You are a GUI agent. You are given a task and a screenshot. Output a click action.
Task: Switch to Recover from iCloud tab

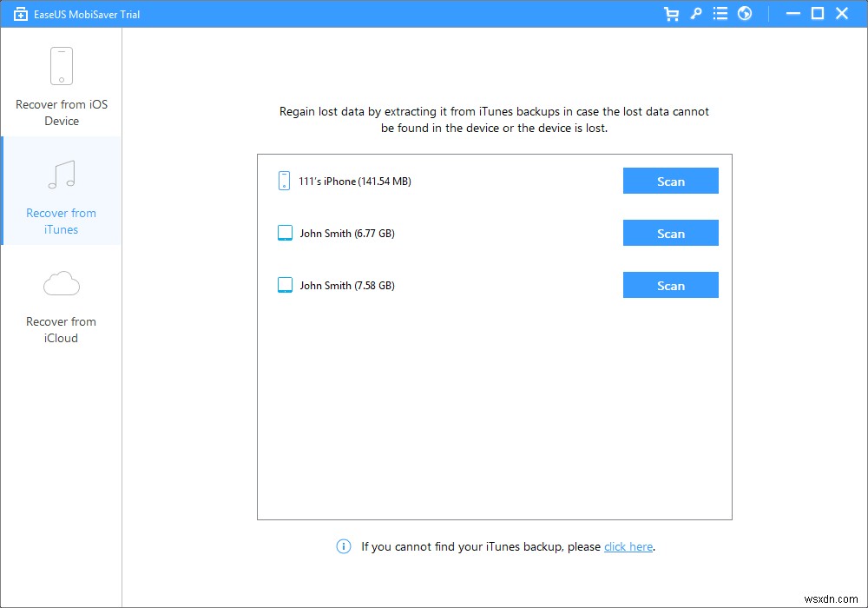click(x=62, y=300)
